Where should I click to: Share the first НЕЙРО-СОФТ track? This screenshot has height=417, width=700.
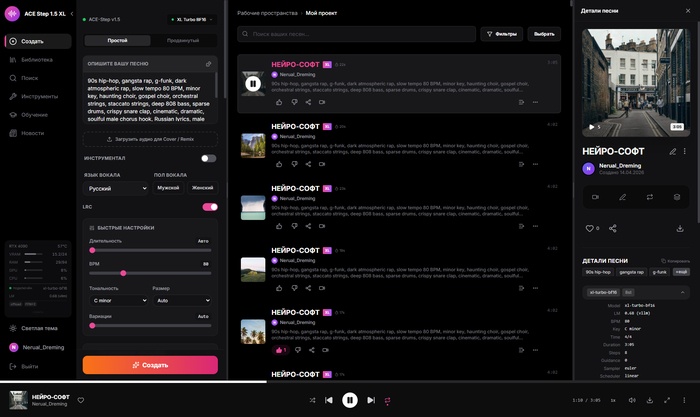(308, 103)
